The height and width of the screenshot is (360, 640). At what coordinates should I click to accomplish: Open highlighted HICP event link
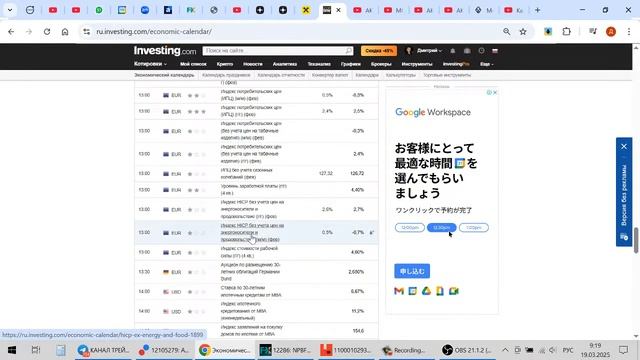point(252,232)
